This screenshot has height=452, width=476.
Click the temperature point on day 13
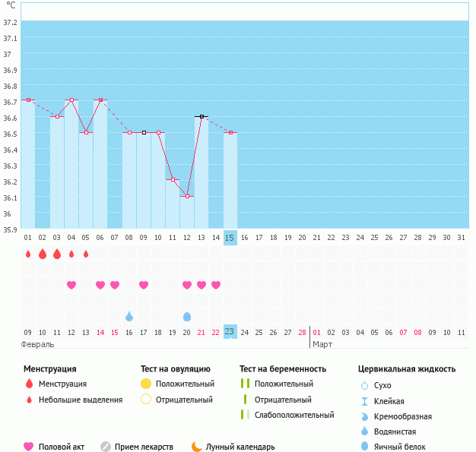[202, 116]
